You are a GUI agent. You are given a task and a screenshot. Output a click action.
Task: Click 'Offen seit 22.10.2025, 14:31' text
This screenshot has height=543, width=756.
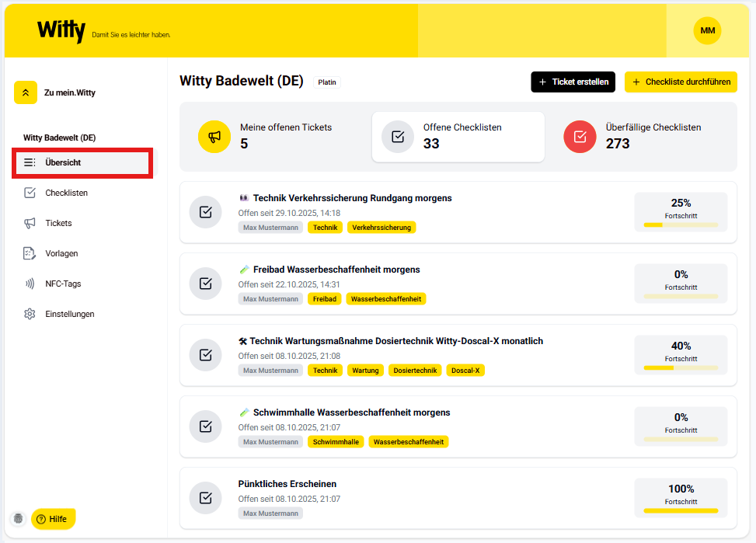pos(289,284)
